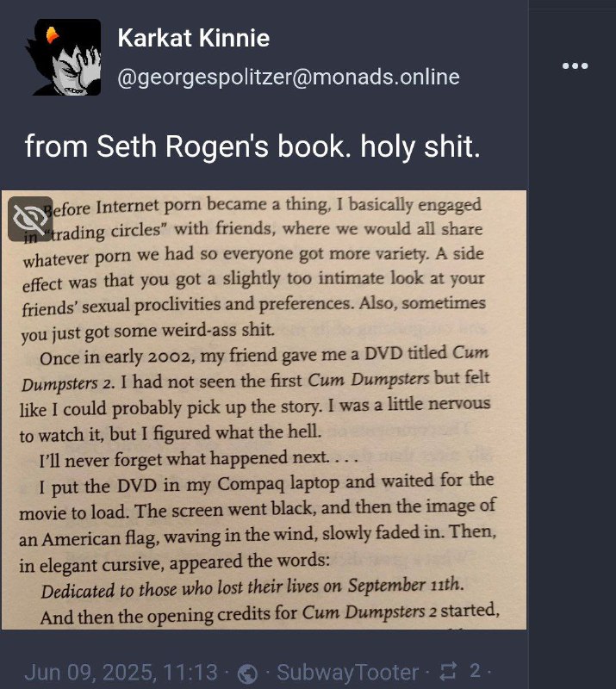Click the boost arrows icon

pos(449,672)
